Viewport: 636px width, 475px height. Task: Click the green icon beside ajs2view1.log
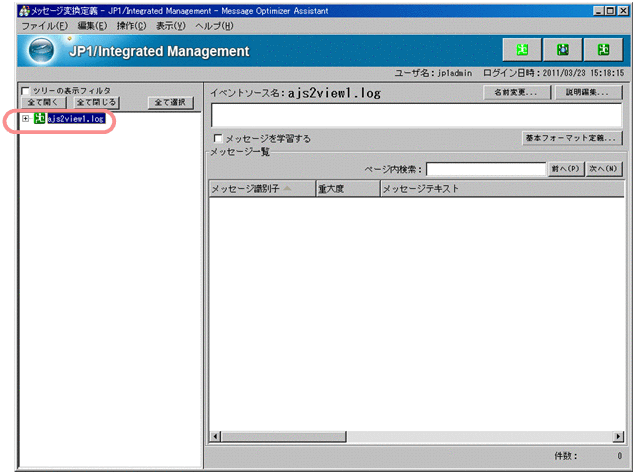coord(39,119)
